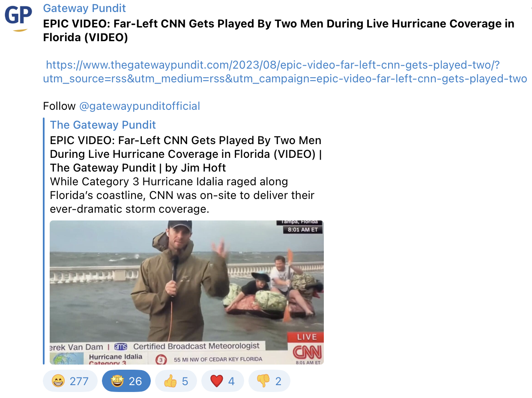React with the thumbs up emoji
532x398 pixels.
coord(176,381)
